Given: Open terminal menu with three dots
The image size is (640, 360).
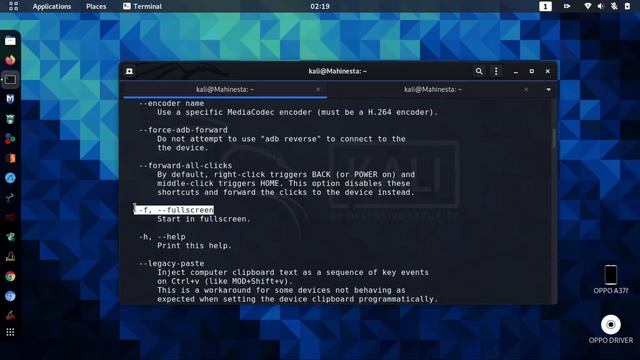Looking at the screenshot, I should click(496, 71).
